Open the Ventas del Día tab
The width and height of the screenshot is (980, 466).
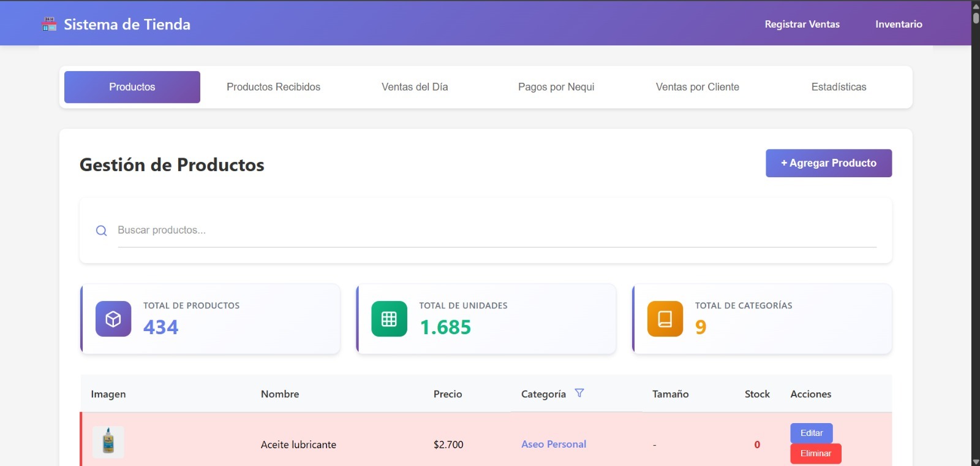point(415,87)
